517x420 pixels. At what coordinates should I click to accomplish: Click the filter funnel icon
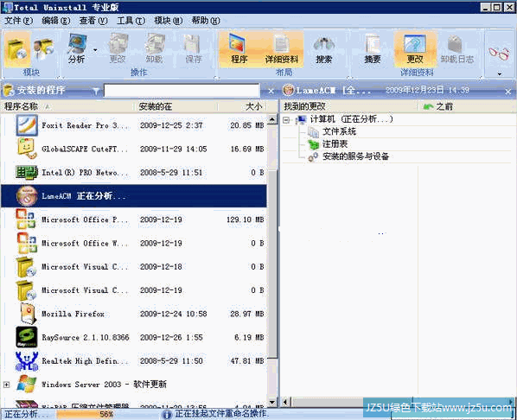pyautogui.click(x=96, y=91)
